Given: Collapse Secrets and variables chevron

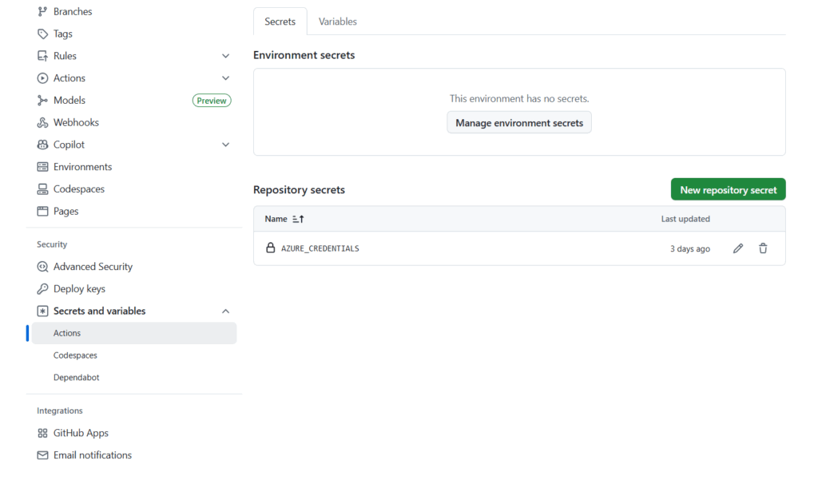Looking at the screenshot, I should (225, 311).
